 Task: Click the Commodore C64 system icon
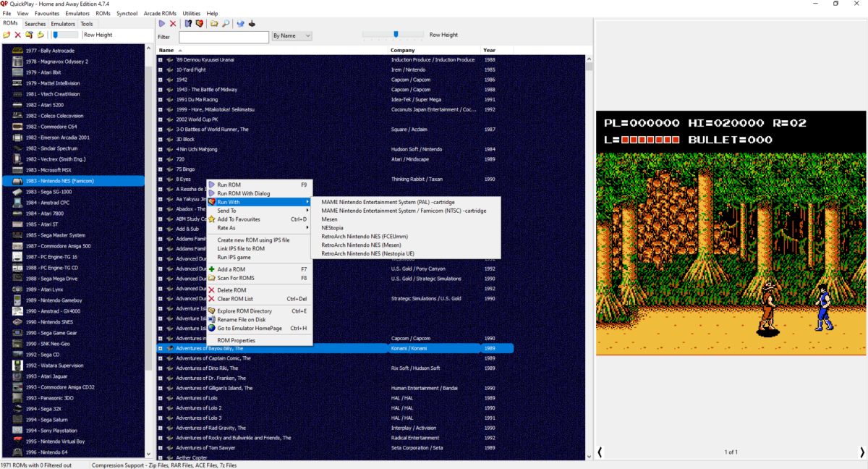[x=17, y=127]
